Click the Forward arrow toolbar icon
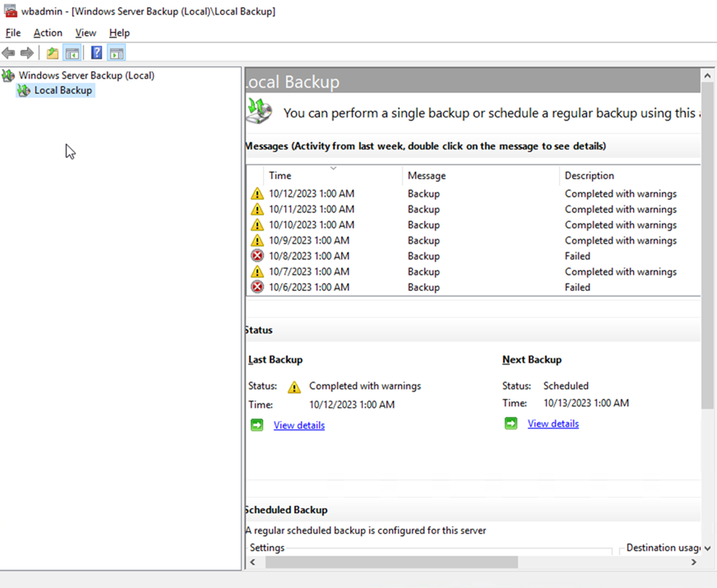Image resolution: width=717 pixels, height=588 pixels. coord(27,53)
